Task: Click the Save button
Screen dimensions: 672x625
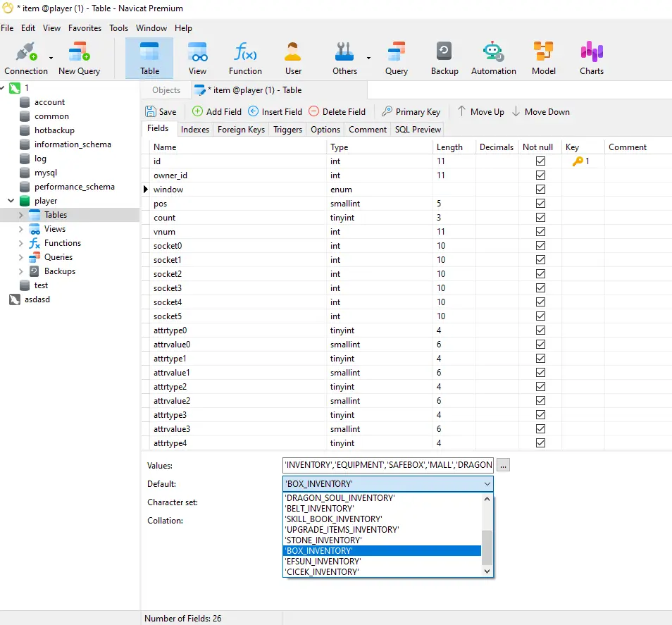Action: point(161,111)
